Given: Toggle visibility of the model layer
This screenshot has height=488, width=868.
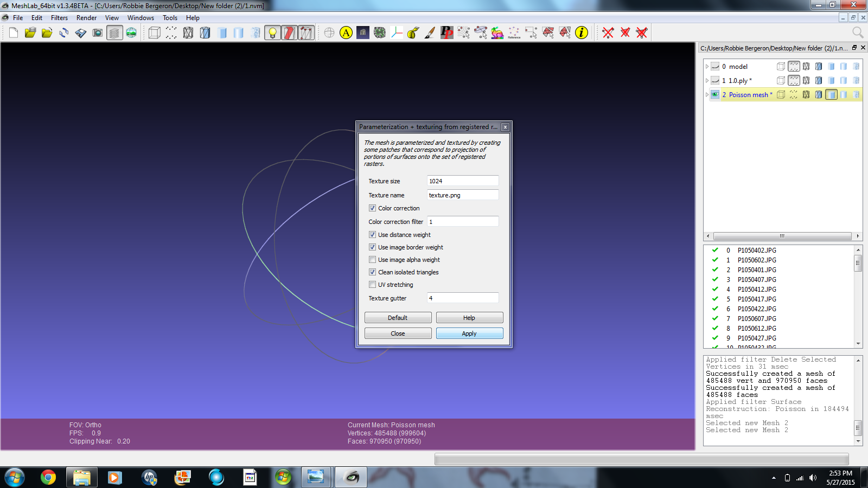Looking at the screenshot, I should [x=715, y=66].
